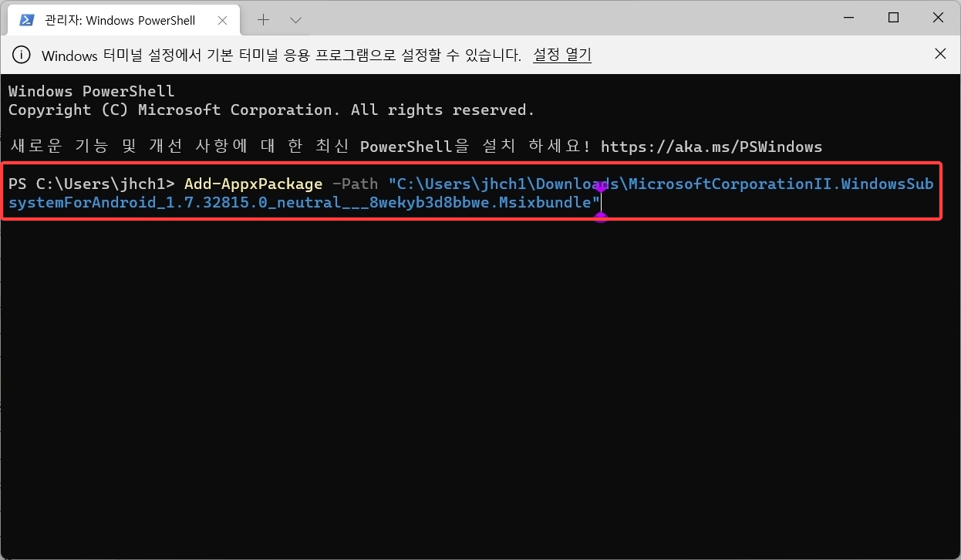
Task: Close the PowerShell tab using its X
Action: point(223,19)
